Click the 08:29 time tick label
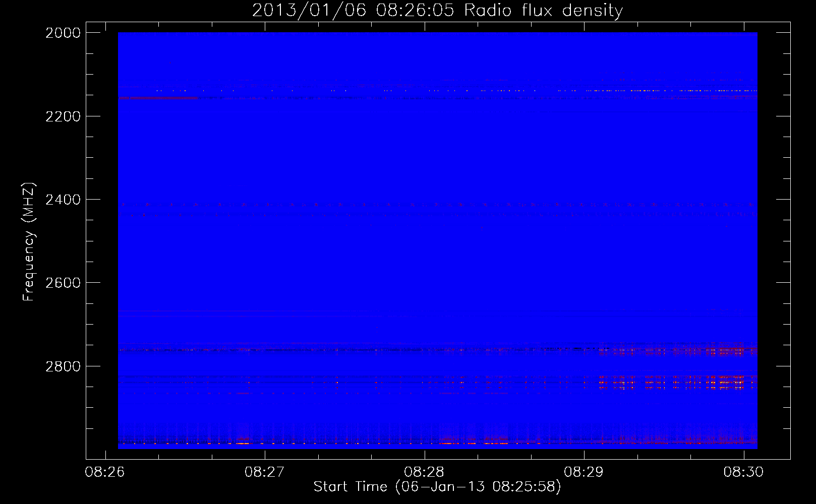The image size is (816, 504). [x=584, y=472]
